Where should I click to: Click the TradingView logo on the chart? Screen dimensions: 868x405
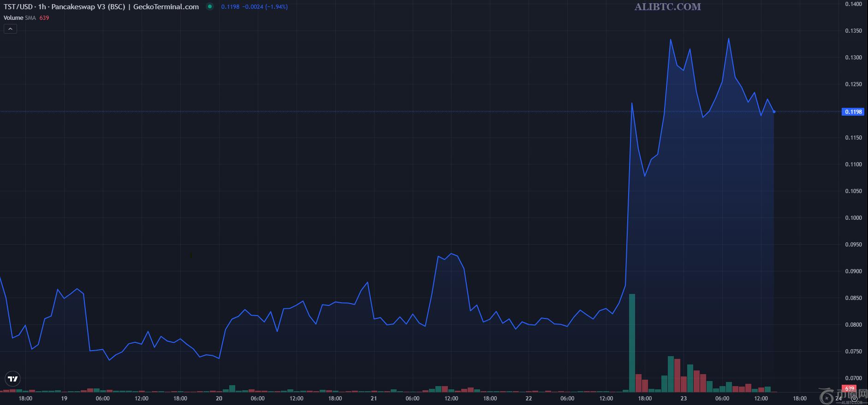pyautogui.click(x=13, y=379)
